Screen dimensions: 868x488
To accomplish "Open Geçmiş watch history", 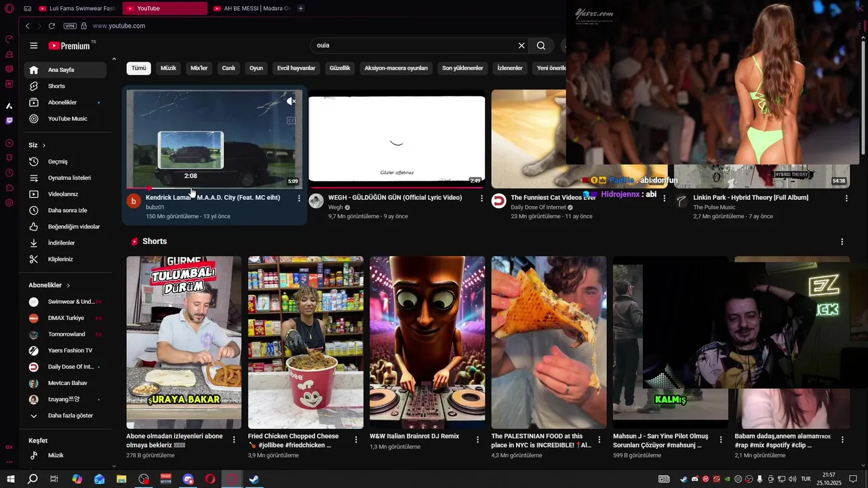I will tap(65, 161).
